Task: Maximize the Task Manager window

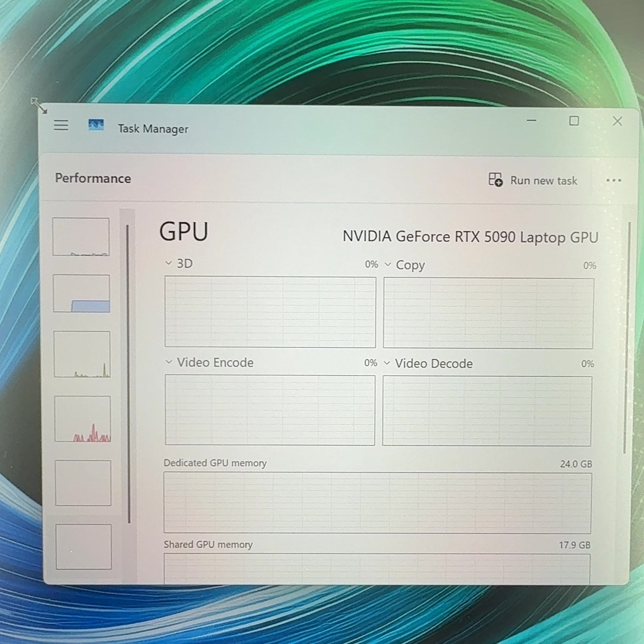Action: click(x=574, y=121)
